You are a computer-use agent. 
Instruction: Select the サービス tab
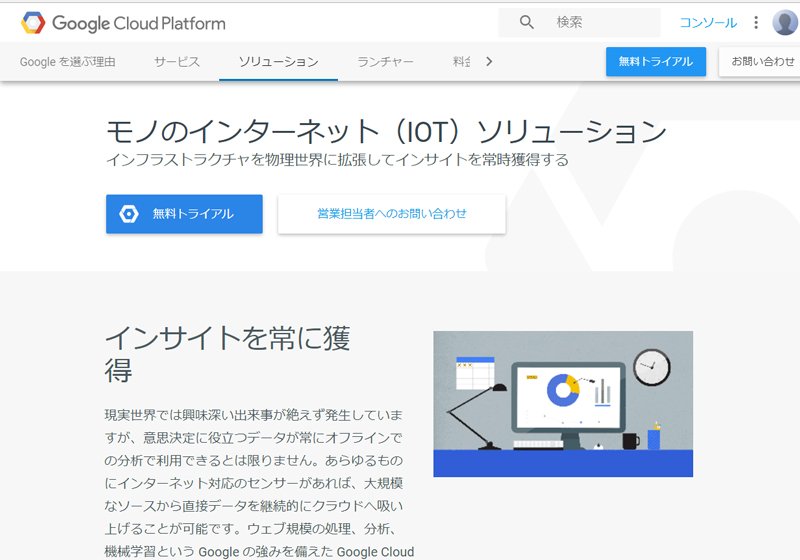click(177, 62)
